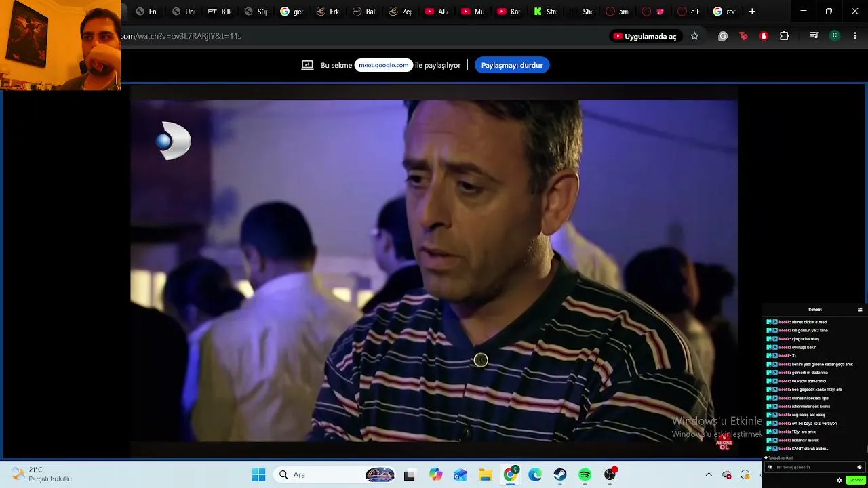Switch to the 'roc' Google tab
The width and height of the screenshot is (868, 488).
[x=724, y=12]
